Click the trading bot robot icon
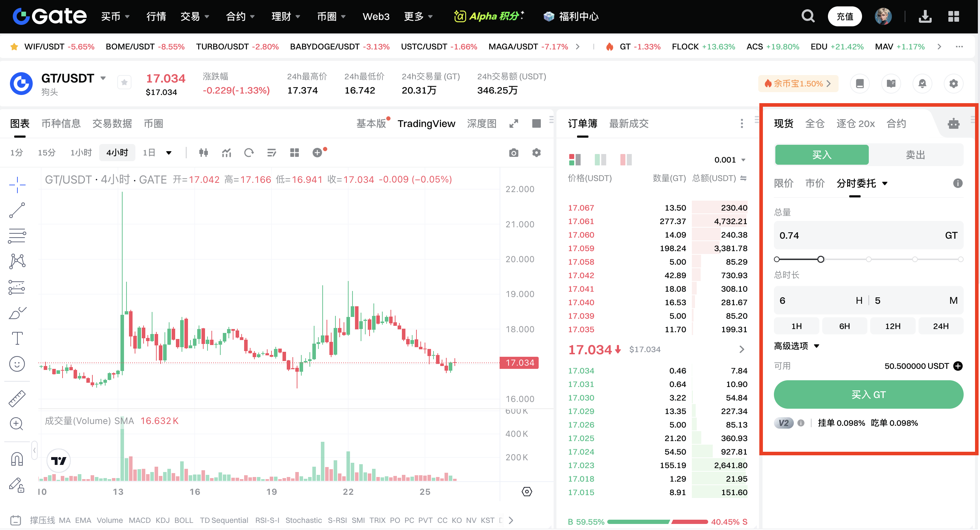The height and width of the screenshot is (530, 980). [953, 124]
